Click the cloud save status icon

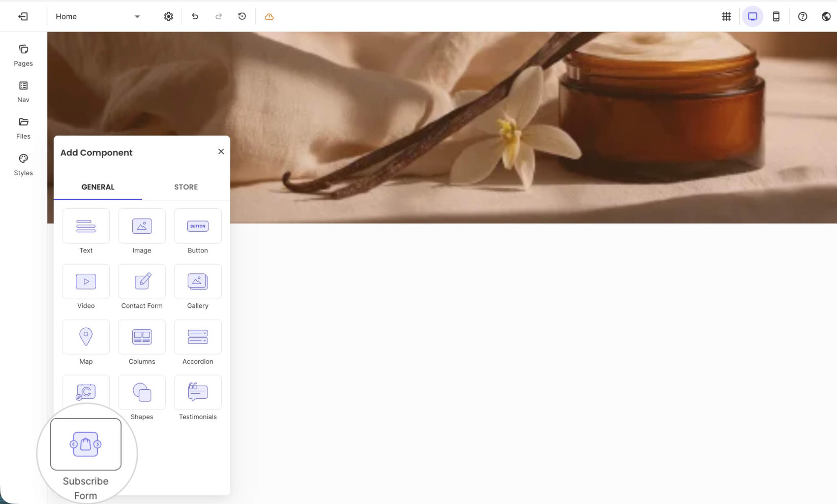pyautogui.click(x=269, y=17)
